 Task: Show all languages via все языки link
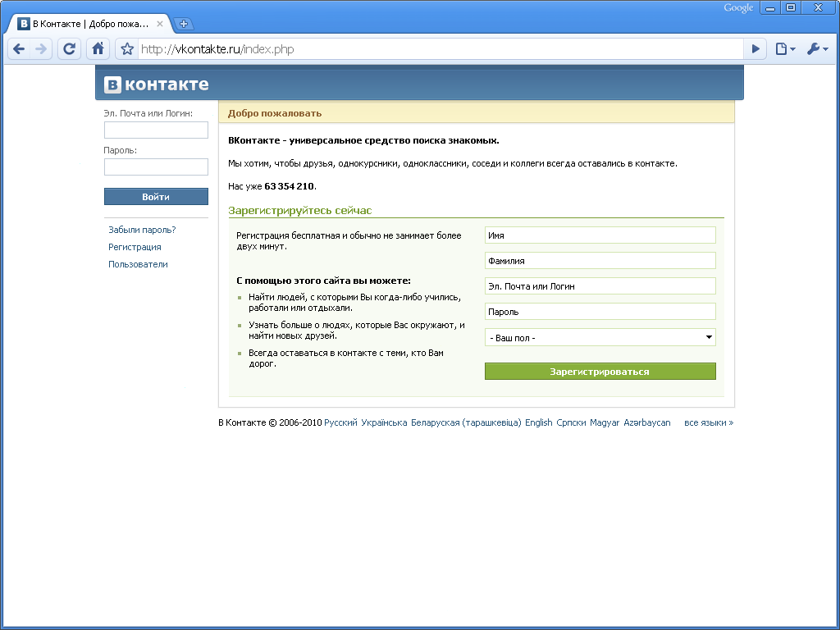[709, 422]
